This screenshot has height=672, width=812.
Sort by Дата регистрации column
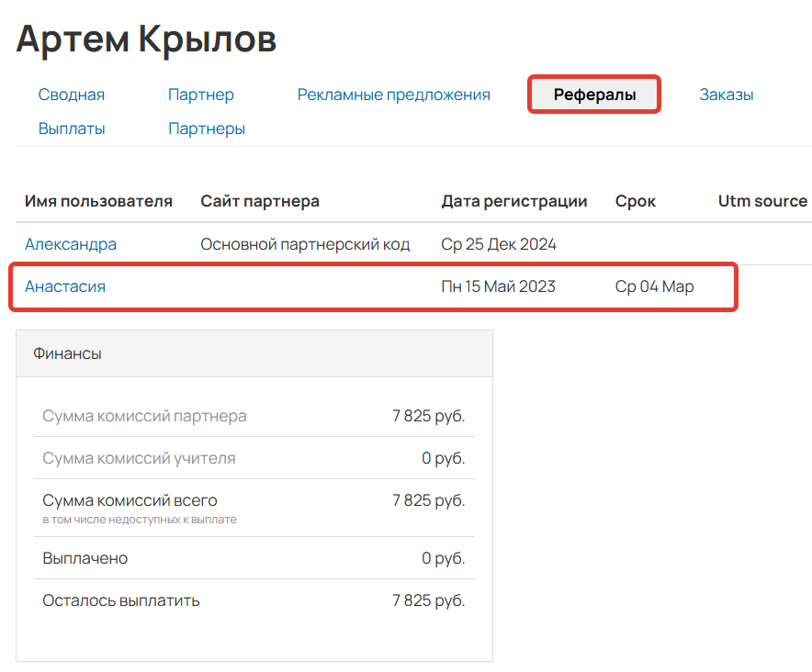point(513,201)
